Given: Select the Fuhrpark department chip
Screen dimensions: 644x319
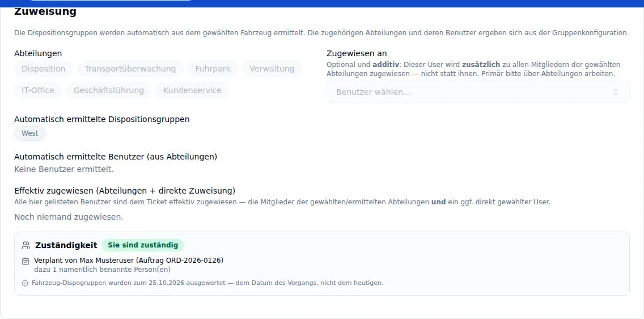Looking at the screenshot, I should pyautogui.click(x=213, y=69).
